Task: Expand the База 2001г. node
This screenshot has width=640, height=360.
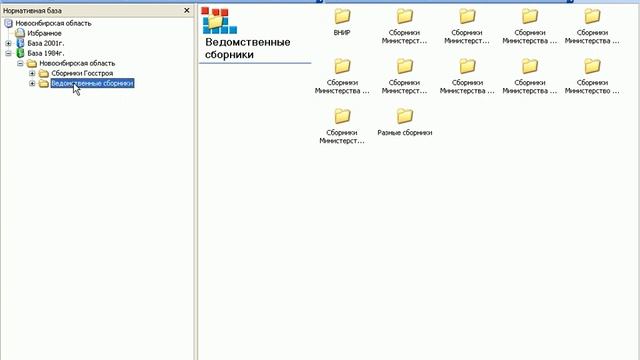Action: [x=8, y=43]
